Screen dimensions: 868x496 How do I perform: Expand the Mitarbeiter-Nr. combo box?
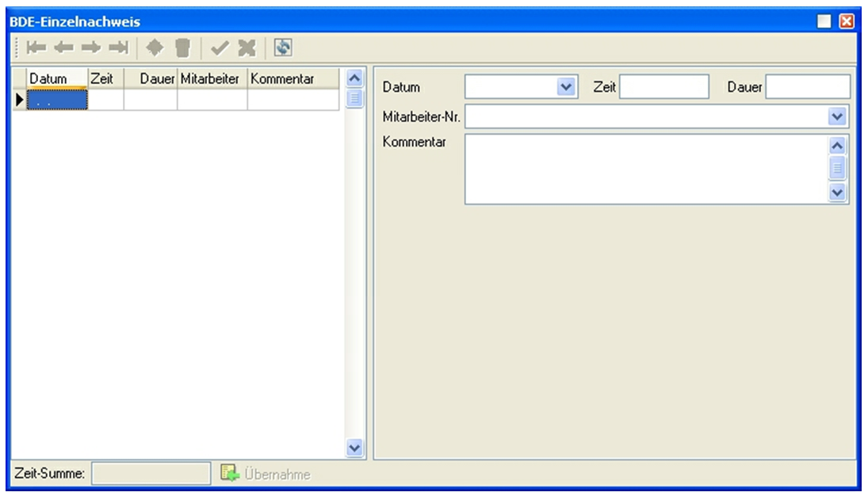click(837, 117)
